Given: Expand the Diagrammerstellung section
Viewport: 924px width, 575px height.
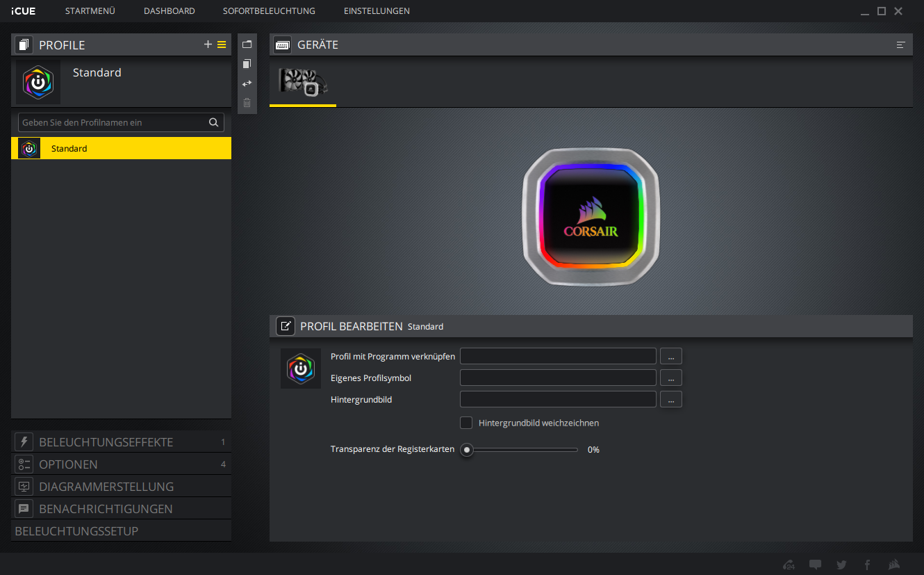Looking at the screenshot, I should coord(121,486).
